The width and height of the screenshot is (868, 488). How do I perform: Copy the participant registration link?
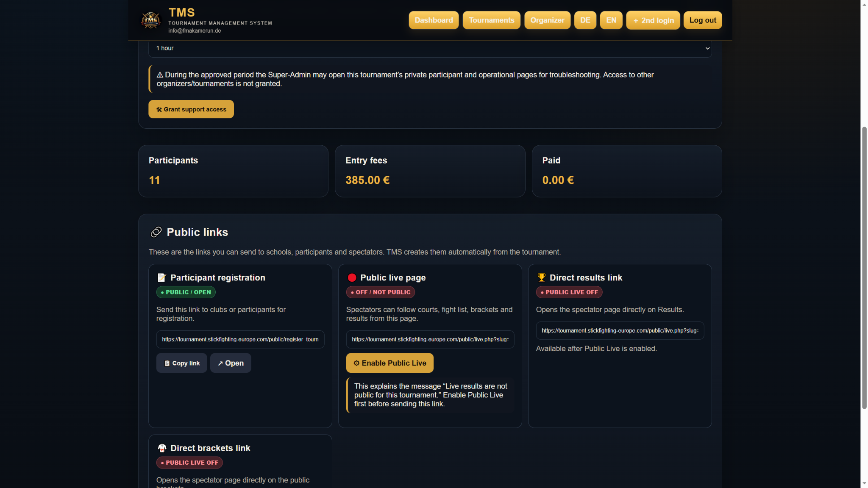(x=181, y=363)
